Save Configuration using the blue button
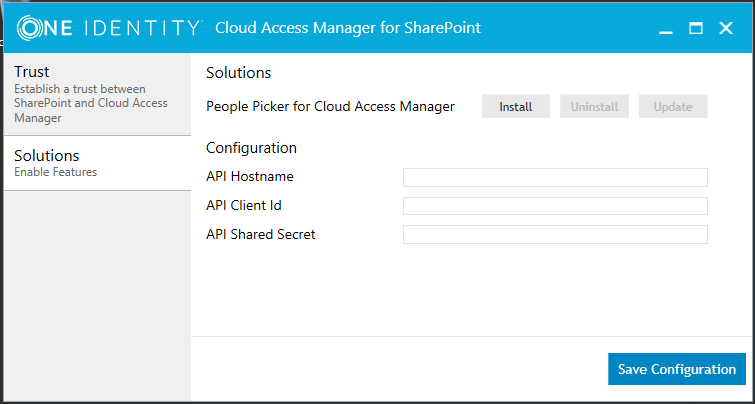The image size is (755, 404). pos(676,369)
